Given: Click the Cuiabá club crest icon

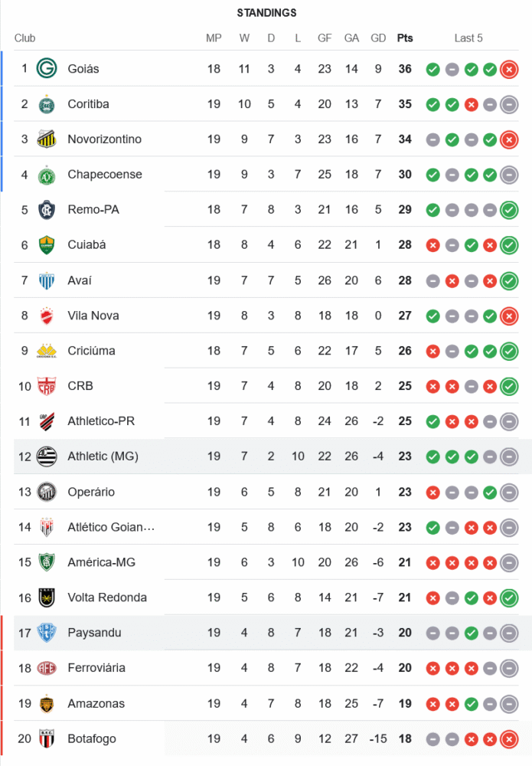Looking at the screenshot, I should [x=47, y=245].
